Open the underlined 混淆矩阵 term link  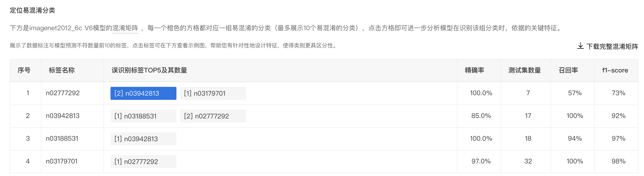pyautogui.click(x=125, y=28)
